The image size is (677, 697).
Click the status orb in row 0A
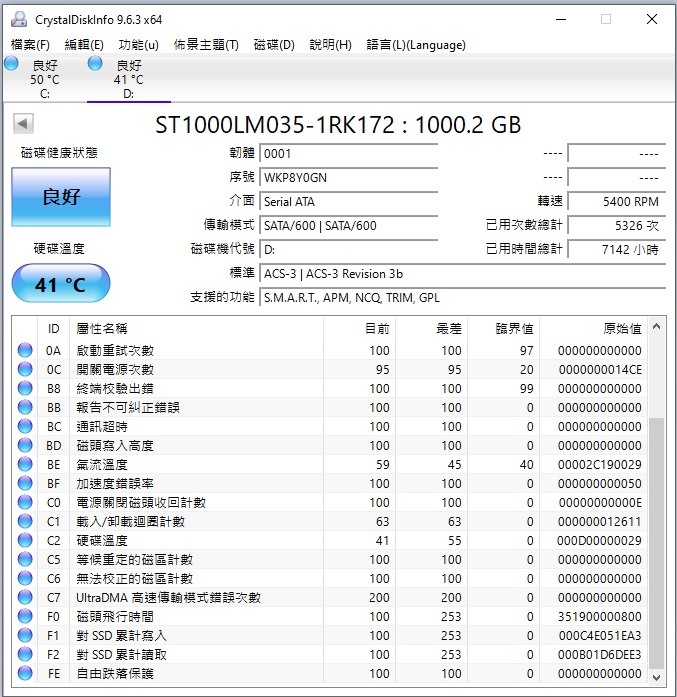25,350
